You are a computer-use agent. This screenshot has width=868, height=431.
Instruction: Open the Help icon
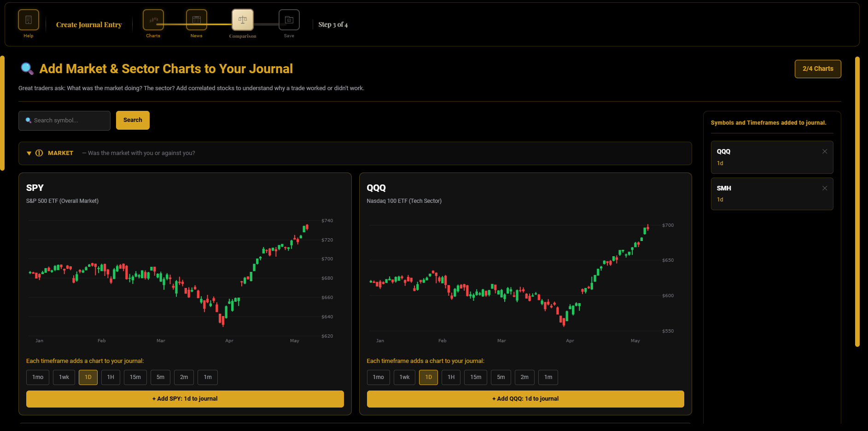29,20
